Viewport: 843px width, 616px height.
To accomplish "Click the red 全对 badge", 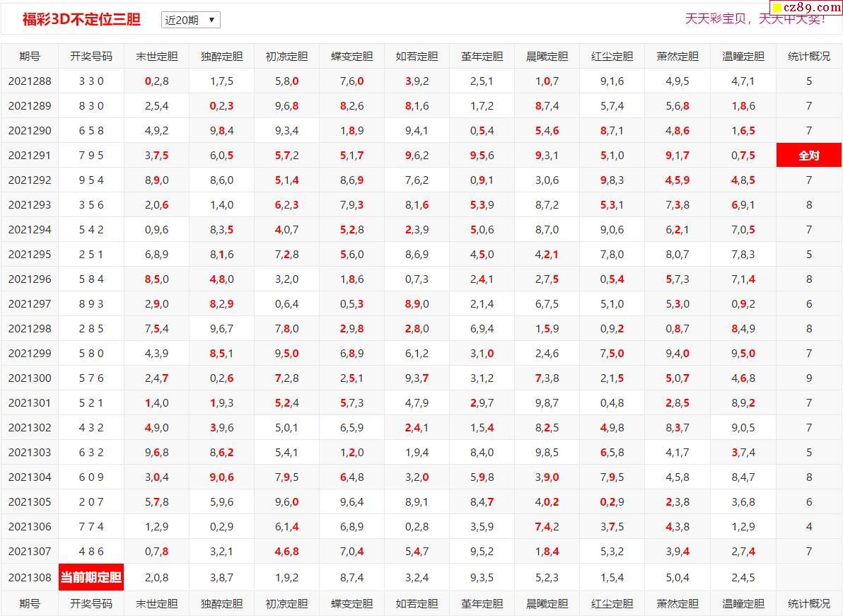I will pyautogui.click(x=808, y=155).
